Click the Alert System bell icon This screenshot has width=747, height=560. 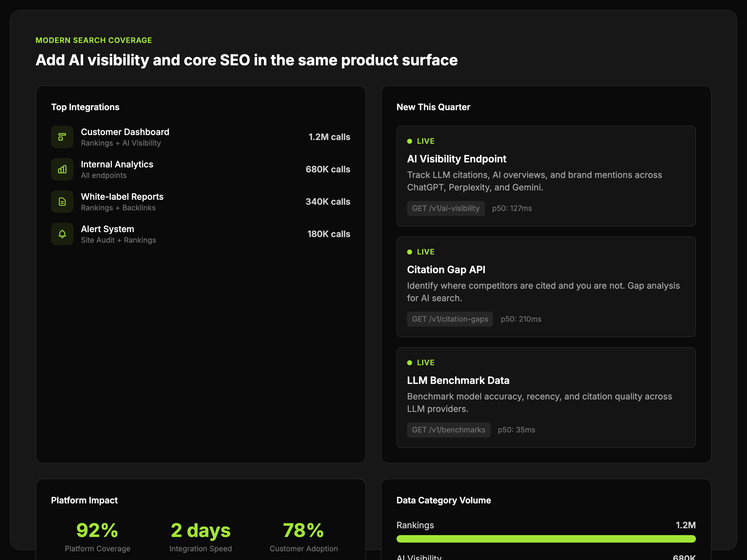click(x=62, y=234)
